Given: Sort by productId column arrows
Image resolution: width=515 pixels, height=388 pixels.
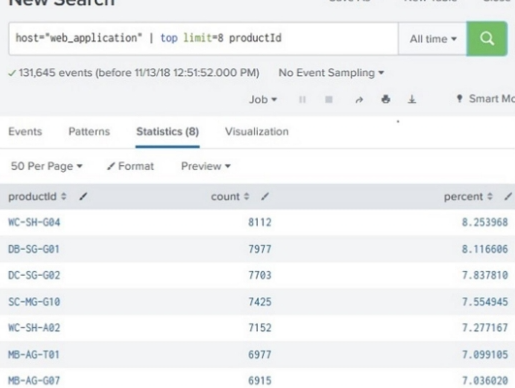Looking at the screenshot, I should click(x=64, y=196).
